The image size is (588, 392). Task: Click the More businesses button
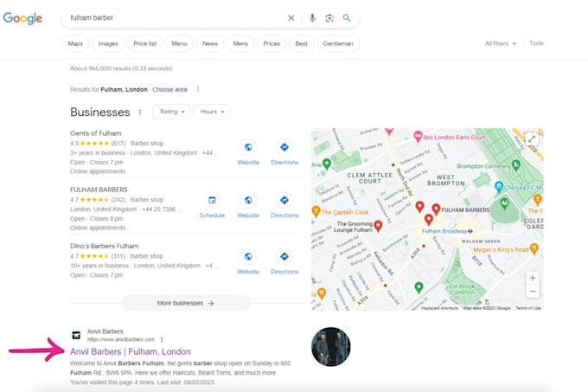(x=186, y=303)
